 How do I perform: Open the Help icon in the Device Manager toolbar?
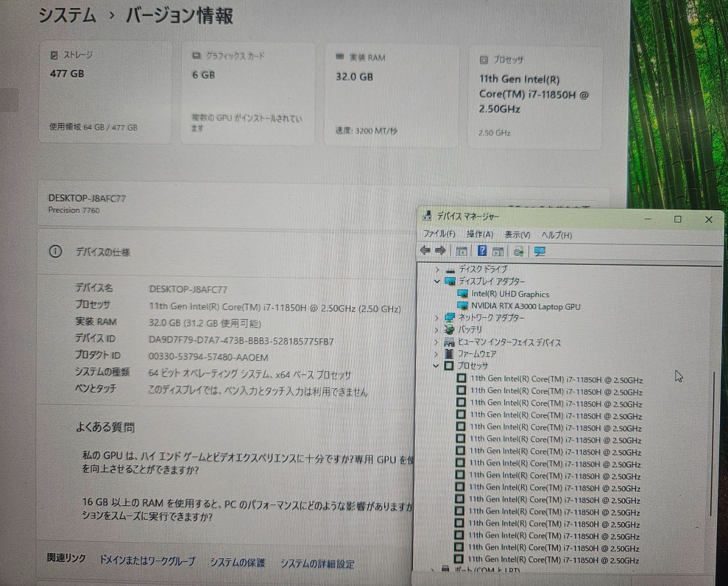(482, 250)
